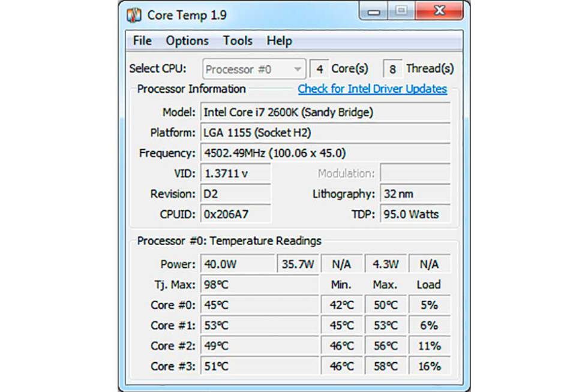Open the Tools menu
This screenshot has height=392, width=588.
(x=238, y=41)
